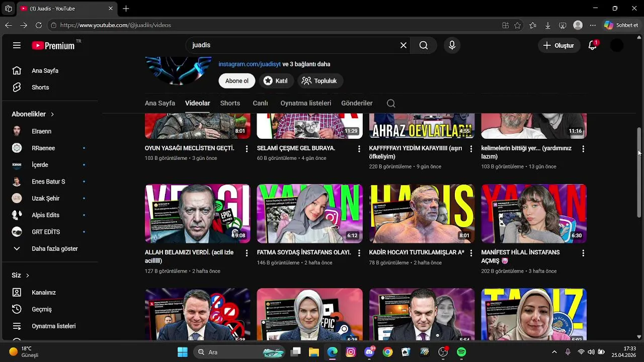Play KADİR HOCAYI TUTUKLAMIŞLAR thumbnail
The width and height of the screenshot is (644, 362).
[x=422, y=214]
